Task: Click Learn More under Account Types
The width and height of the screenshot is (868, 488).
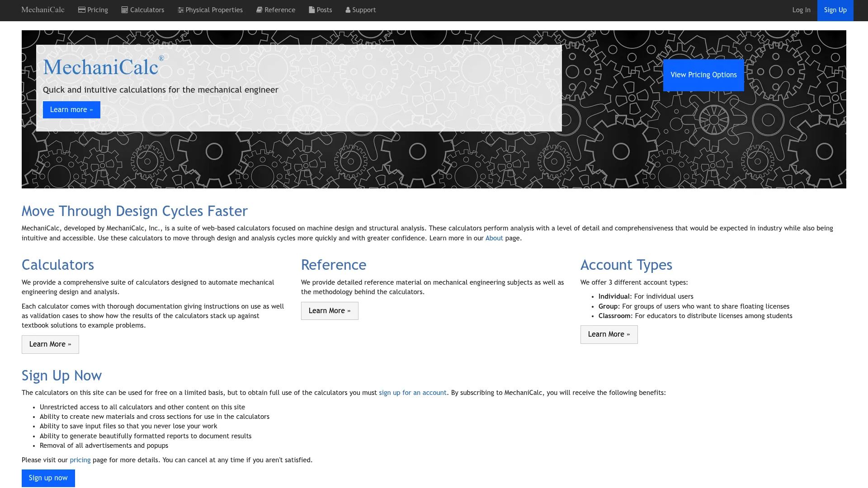Action: pos(609,334)
